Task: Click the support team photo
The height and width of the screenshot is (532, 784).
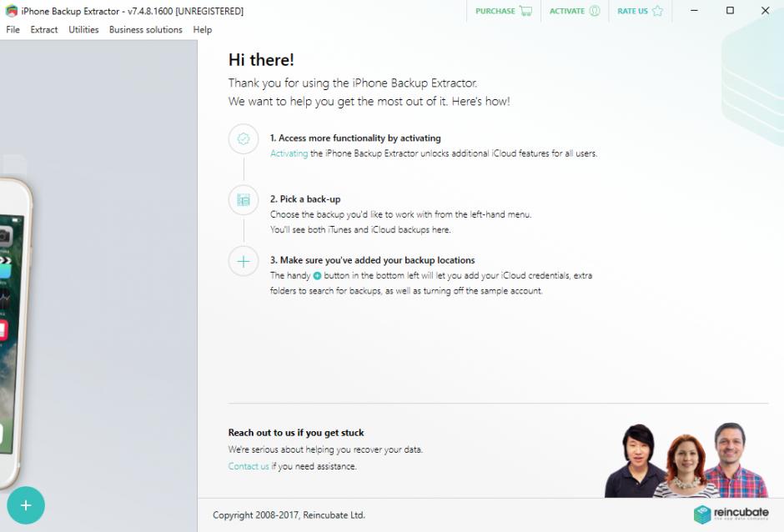Action: click(x=686, y=460)
